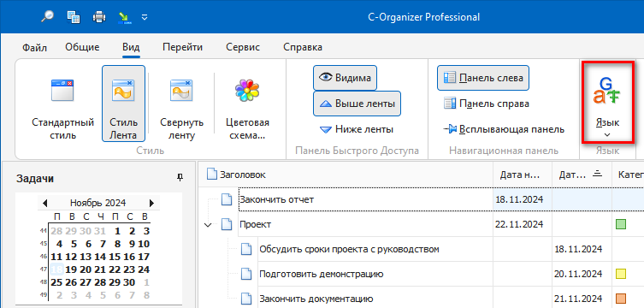
Task: Click 18.11.2024 date of Закончить отчет
Action: click(x=519, y=200)
